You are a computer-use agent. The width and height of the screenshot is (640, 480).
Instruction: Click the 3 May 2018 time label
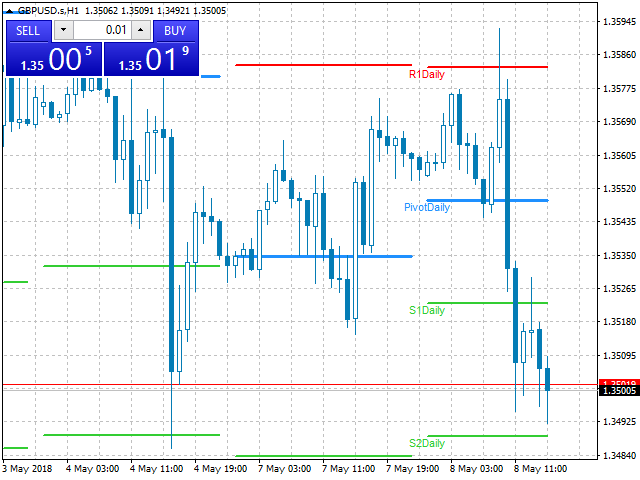tap(27, 469)
